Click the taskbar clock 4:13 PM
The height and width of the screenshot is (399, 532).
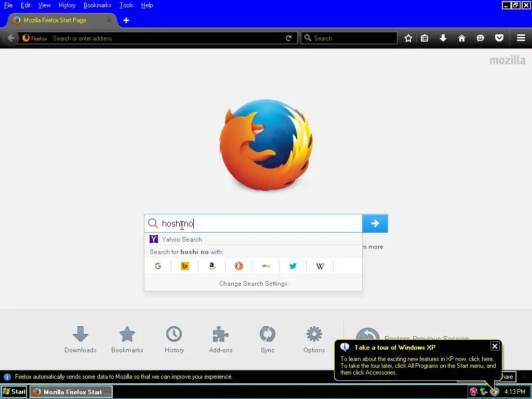coord(515,392)
